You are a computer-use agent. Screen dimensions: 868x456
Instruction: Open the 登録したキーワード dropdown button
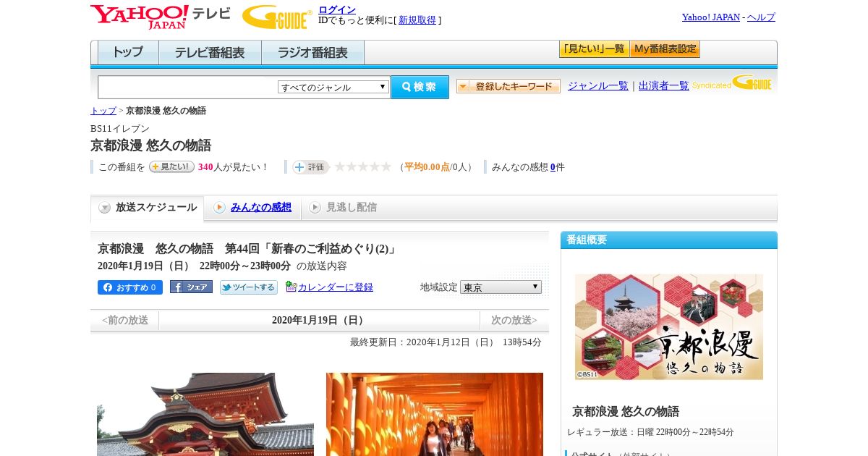coord(509,86)
